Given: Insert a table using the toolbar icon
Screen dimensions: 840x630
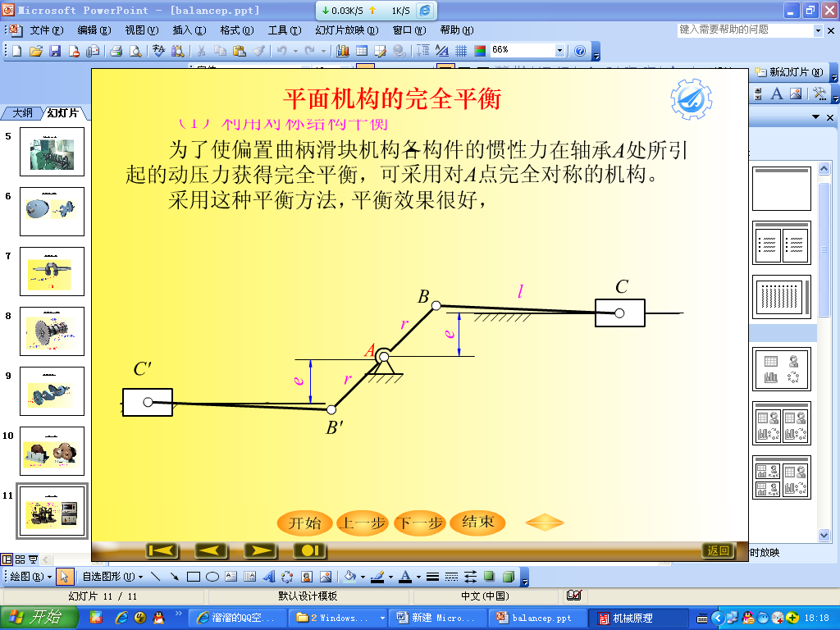Looking at the screenshot, I should coord(362,51).
